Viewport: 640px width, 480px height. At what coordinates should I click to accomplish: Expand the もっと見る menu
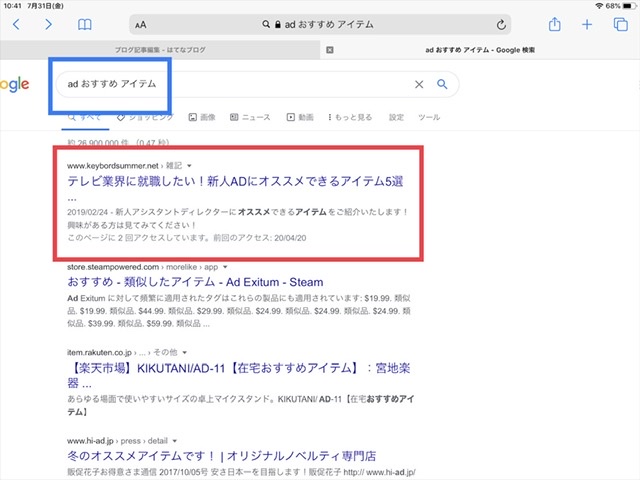pyautogui.click(x=350, y=118)
